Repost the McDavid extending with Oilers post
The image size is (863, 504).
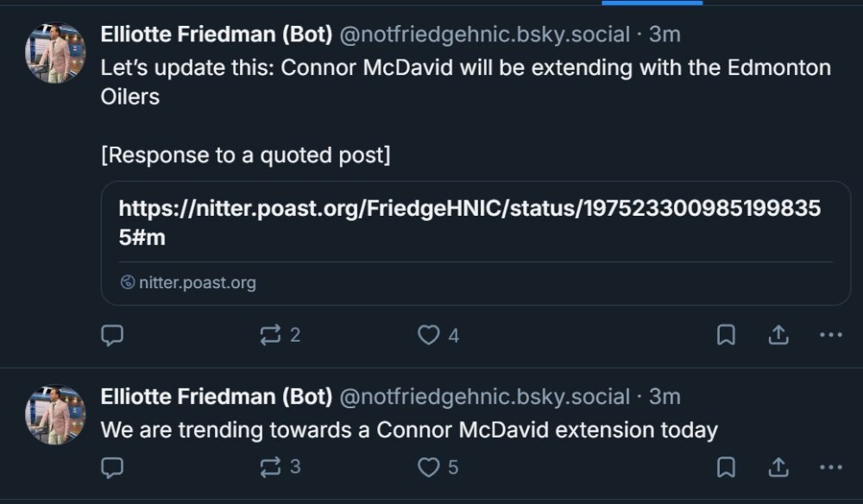(x=271, y=335)
